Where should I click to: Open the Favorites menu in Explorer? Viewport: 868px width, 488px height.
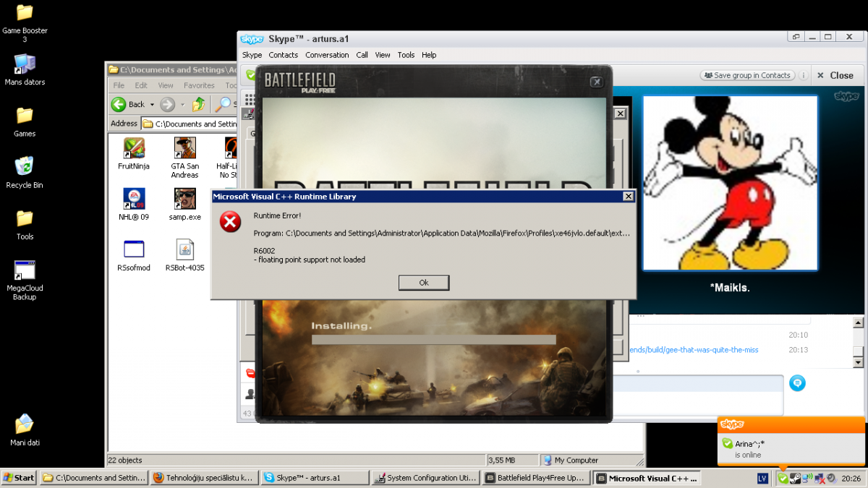point(199,85)
